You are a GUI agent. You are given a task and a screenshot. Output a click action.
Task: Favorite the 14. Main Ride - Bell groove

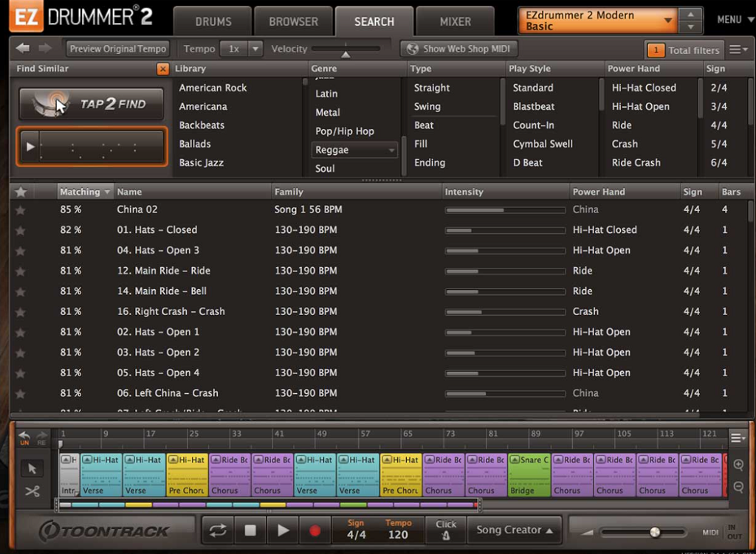[20, 291]
